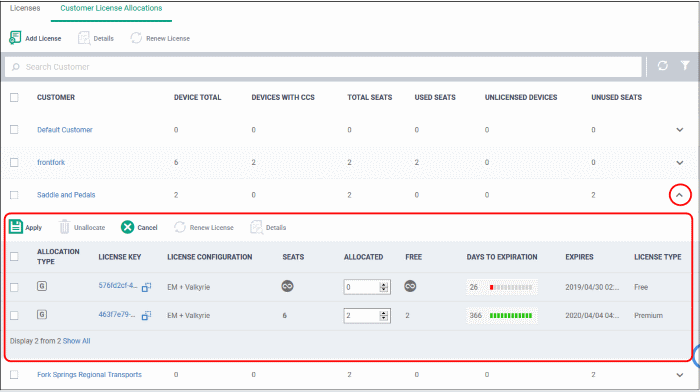Viewport: 700px width, 392px height.
Task: Click the search magnifier icon
Action: coord(16,67)
